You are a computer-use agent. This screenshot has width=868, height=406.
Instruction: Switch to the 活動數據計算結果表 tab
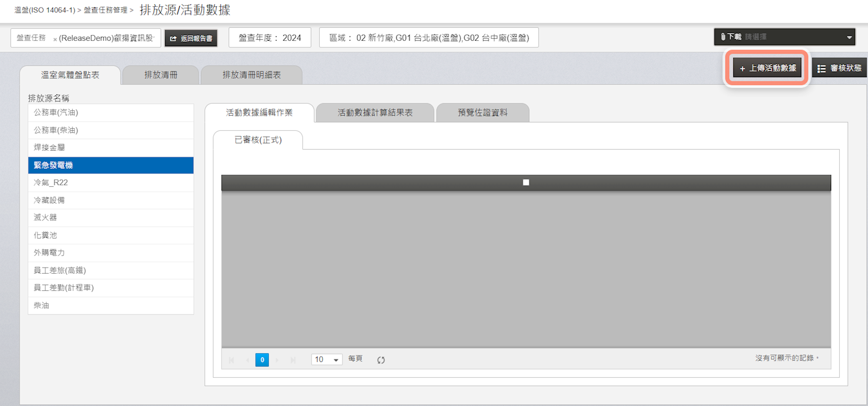(375, 112)
